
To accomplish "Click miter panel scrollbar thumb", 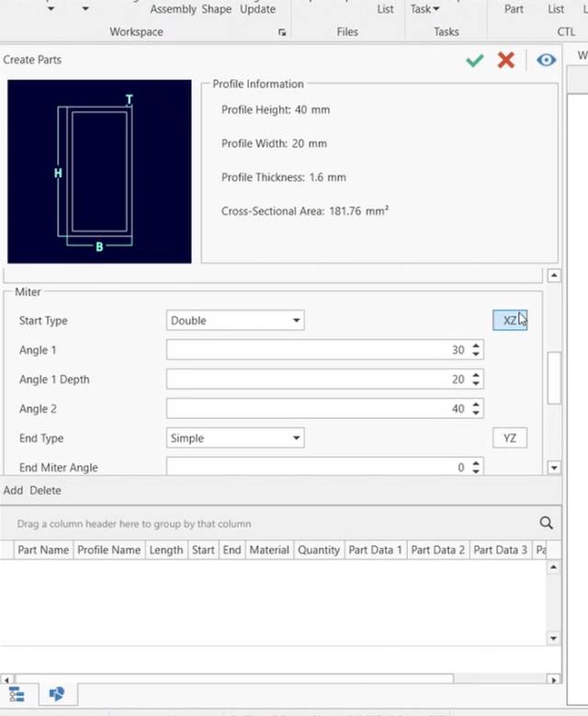I will point(554,378).
